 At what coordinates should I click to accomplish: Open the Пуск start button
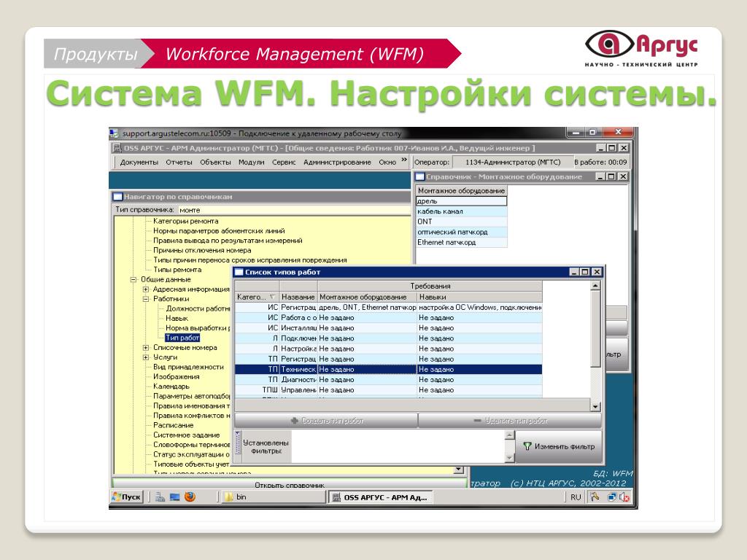pyautogui.click(x=127, y=497)
